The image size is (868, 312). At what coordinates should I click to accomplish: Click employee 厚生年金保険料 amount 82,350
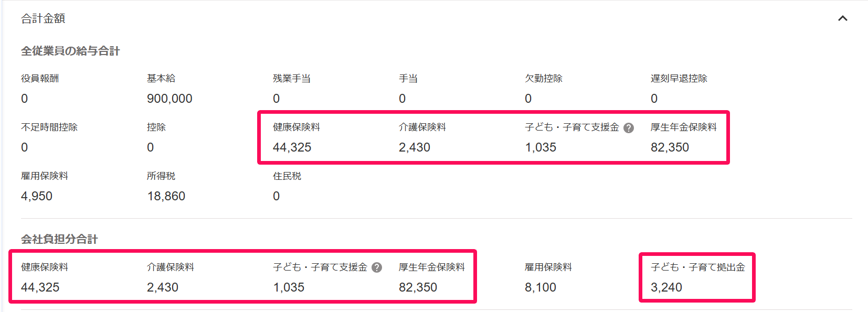670,147
